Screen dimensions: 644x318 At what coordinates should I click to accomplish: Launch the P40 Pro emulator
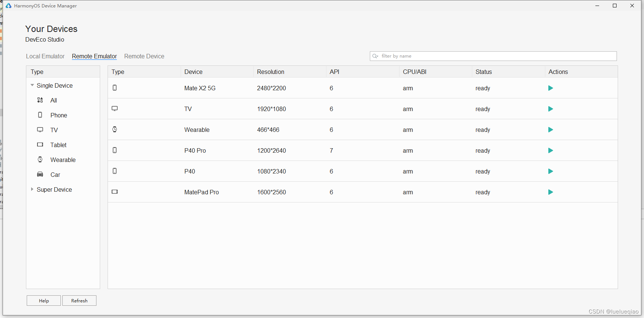[x=551, y=150]
